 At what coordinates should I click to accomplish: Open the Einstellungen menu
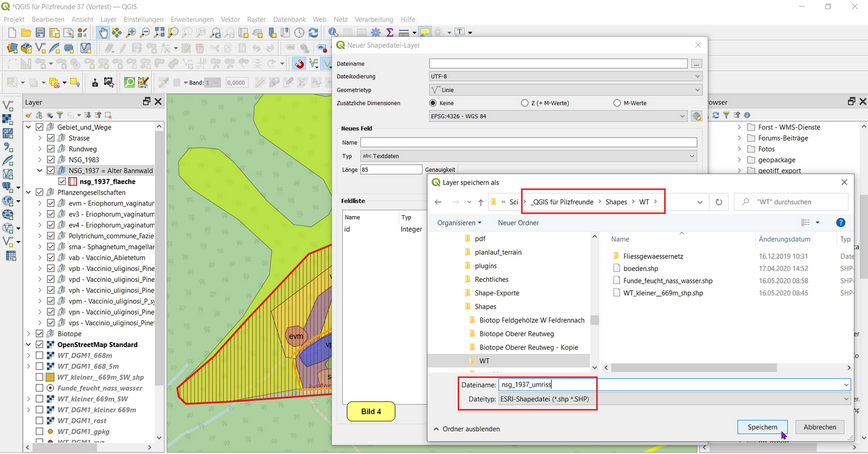pyautogui.click(x=143, y=19)
